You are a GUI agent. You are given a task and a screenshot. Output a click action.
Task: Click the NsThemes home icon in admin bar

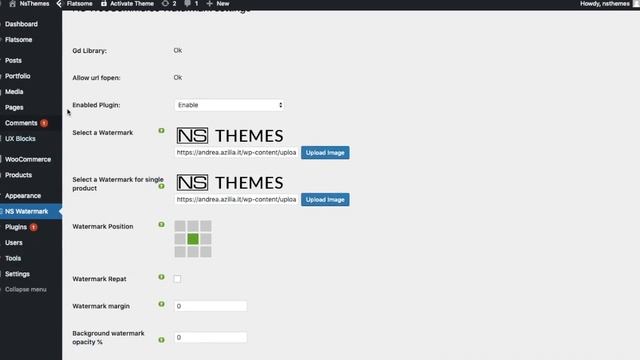[13, 4]
